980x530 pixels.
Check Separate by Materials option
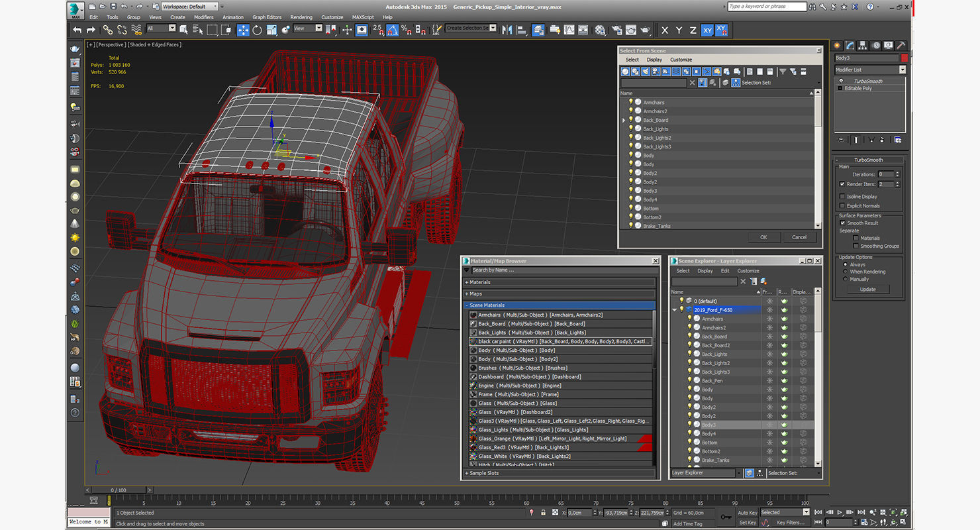[856, 238]
